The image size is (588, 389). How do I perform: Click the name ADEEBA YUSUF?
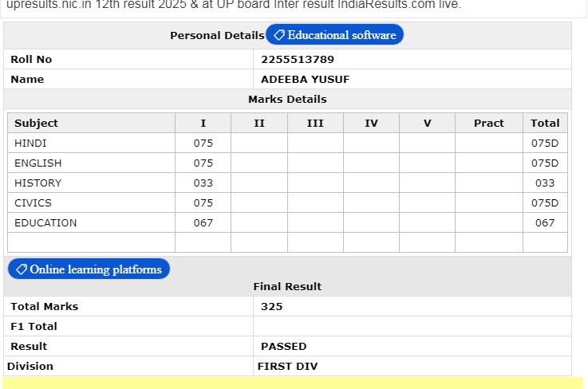point(306,80)
